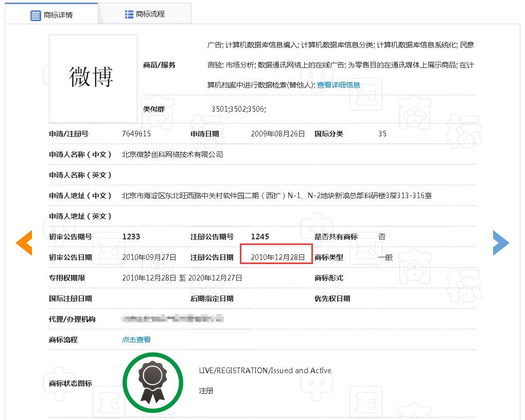Click the 注册公告期号 value 1245
This screenshot has height=420, width=525.
[x=260, y=237]
